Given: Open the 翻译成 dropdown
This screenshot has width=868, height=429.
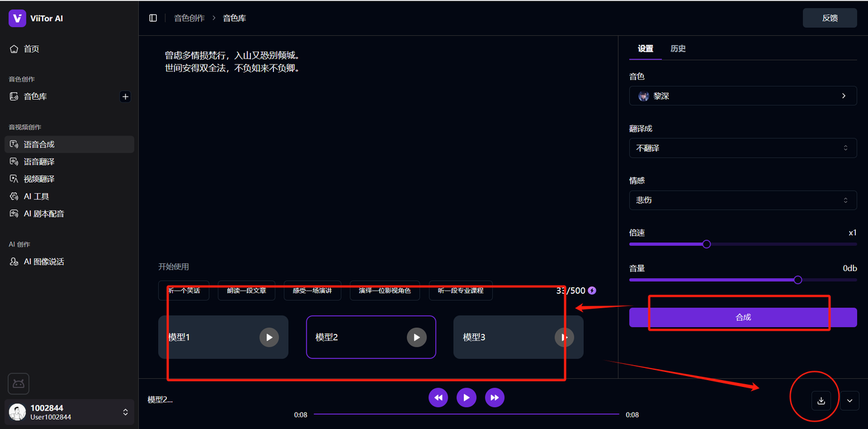Looking at the screenshot, I should pyautogui.click(x=743, y=148).
